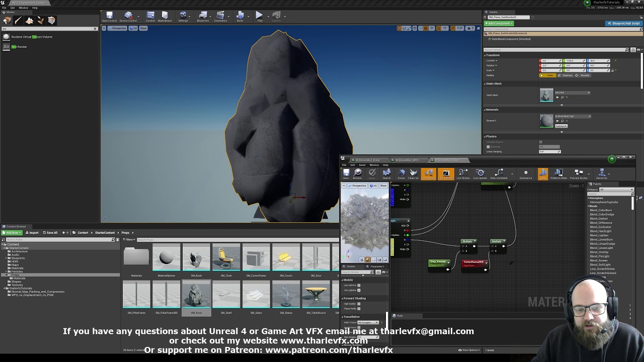
Task: Toggle Stats button in Material Editor
Action: pyautogui.click(x=542, y=174)
